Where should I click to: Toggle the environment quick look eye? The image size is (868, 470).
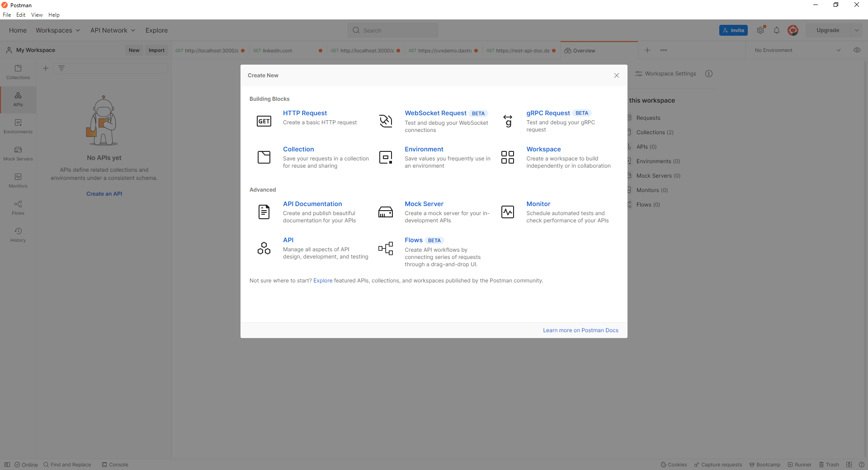click(857, 50)
